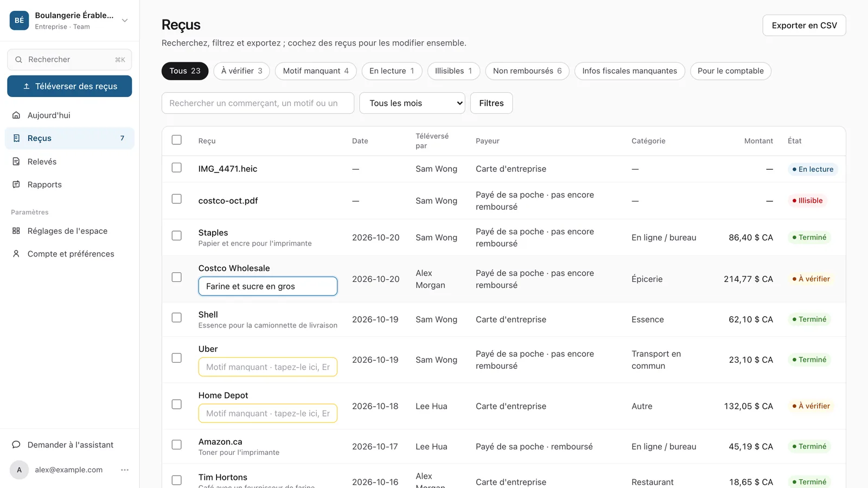Click the Illisible status badge

pos(807,201)
